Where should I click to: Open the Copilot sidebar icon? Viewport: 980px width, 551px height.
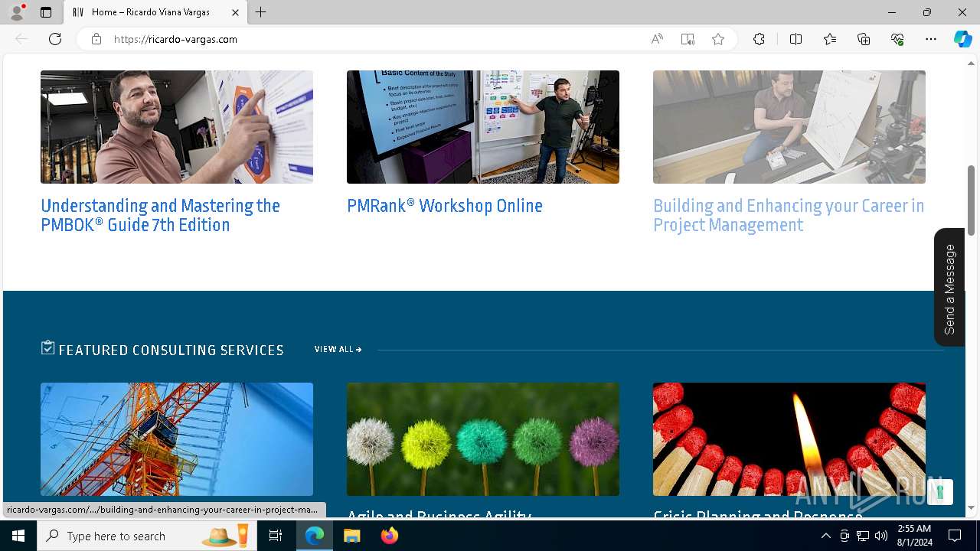point(963,39)
